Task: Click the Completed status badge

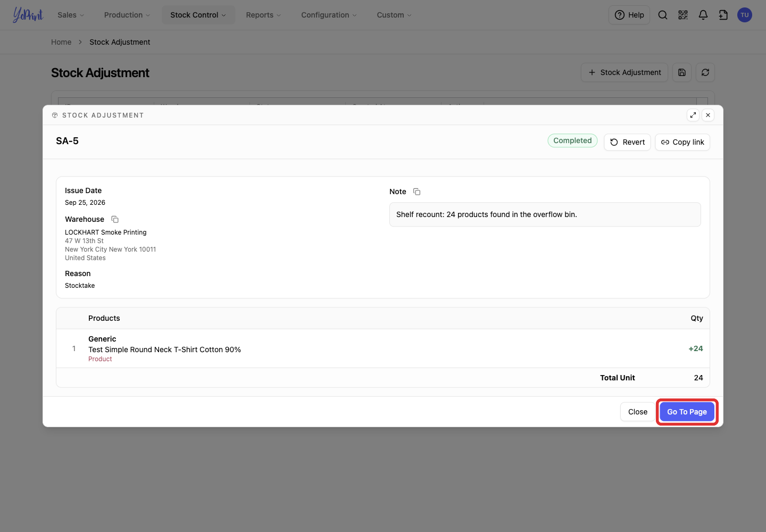Action: pyautogui.click(x=572, y=140)
